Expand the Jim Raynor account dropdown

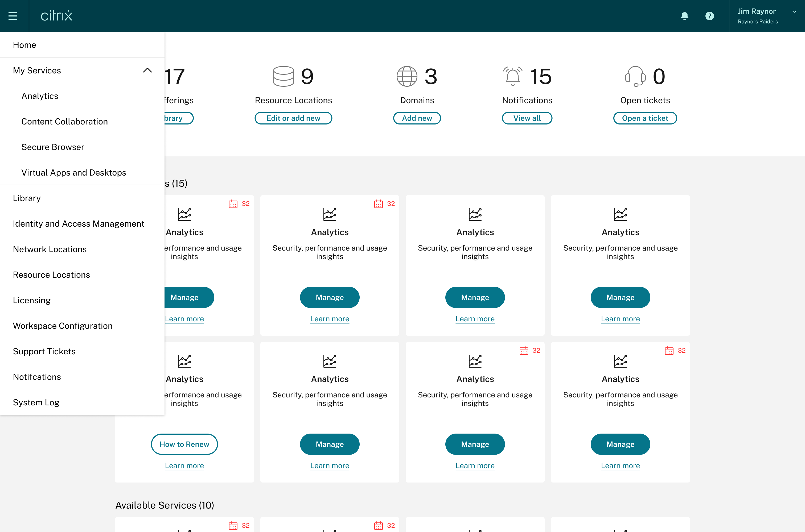tap(794, 11)
